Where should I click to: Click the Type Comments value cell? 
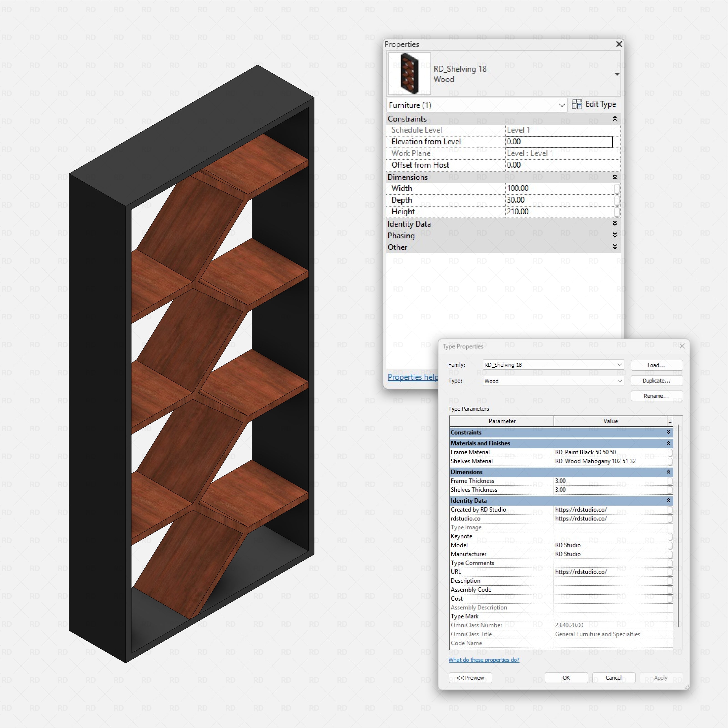click(x=610, y=563)
